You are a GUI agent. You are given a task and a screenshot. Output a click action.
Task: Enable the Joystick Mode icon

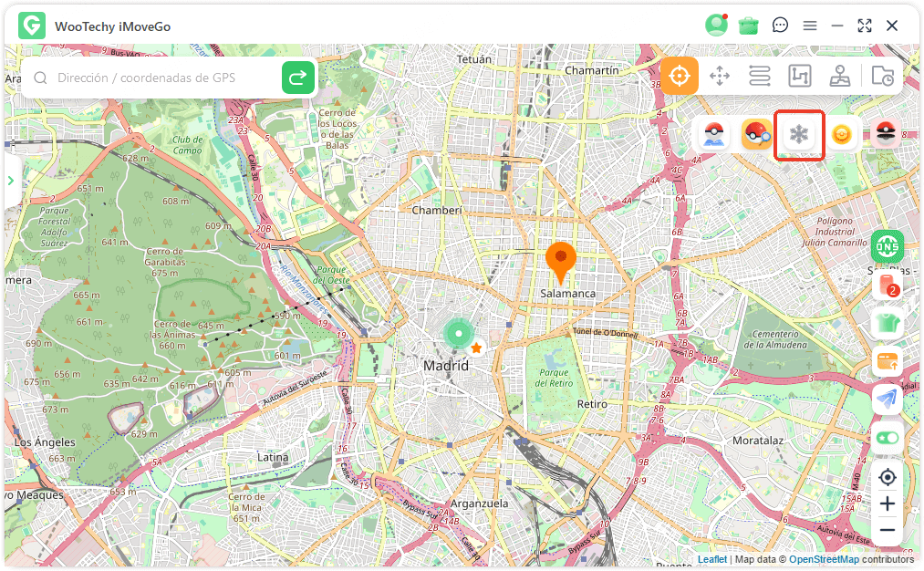pos(840,76)
